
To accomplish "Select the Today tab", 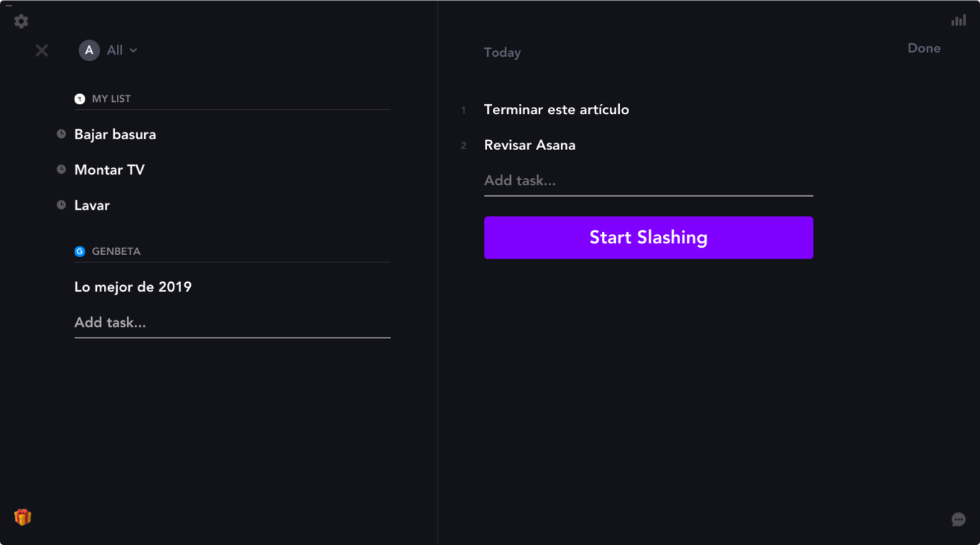I will point(502,52).
